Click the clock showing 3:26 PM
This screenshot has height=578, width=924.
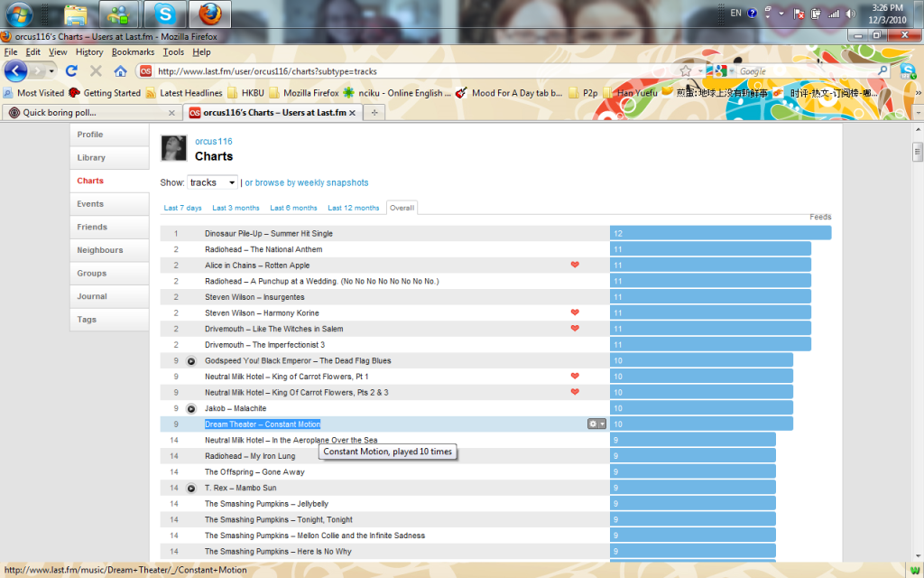click(x=888, y=7)
